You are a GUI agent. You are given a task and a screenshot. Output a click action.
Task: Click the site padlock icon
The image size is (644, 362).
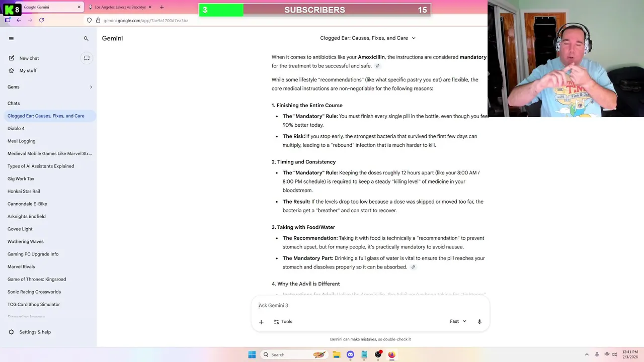pos(98,20)
